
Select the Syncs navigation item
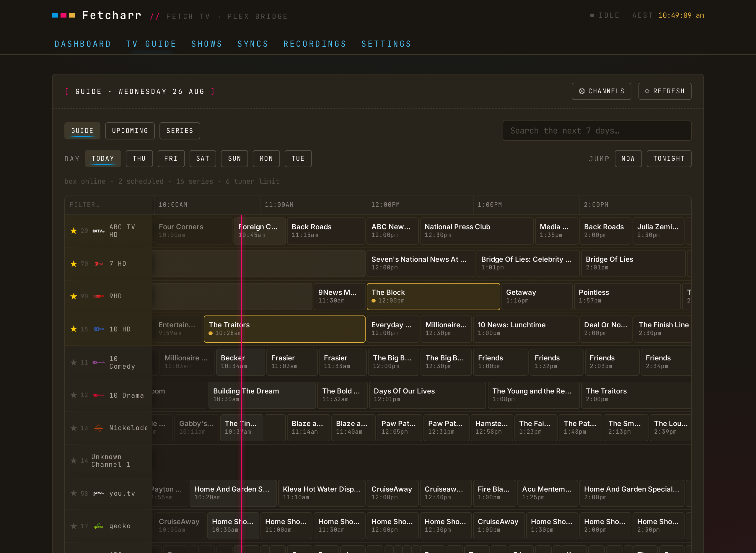(253, 44)
